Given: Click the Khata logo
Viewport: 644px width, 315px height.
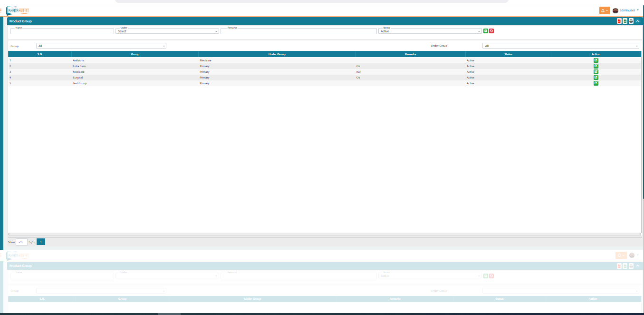Looking at the screenshot, I should 18,10.
